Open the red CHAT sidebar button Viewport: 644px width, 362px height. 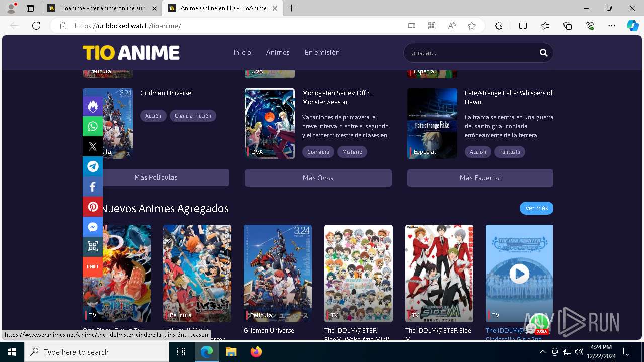(93, 266)
